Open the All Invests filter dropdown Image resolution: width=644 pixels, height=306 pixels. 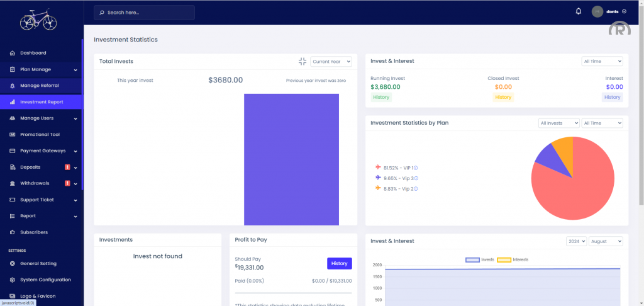(559, 123)
